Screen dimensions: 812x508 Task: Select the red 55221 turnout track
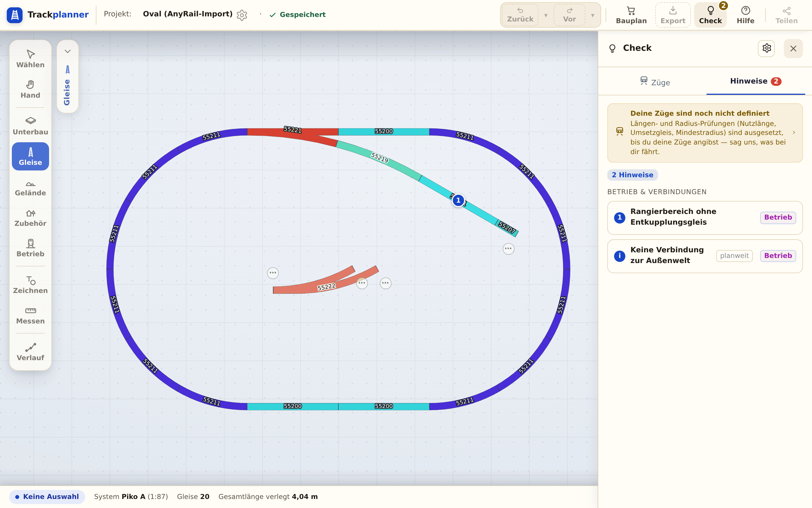coord(293,132)
